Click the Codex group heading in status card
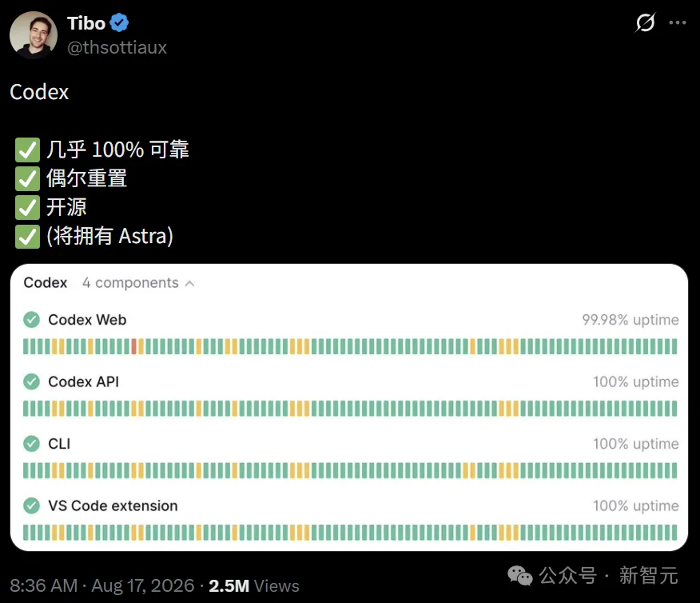This screenshot has height=603, width=700. 45,283
